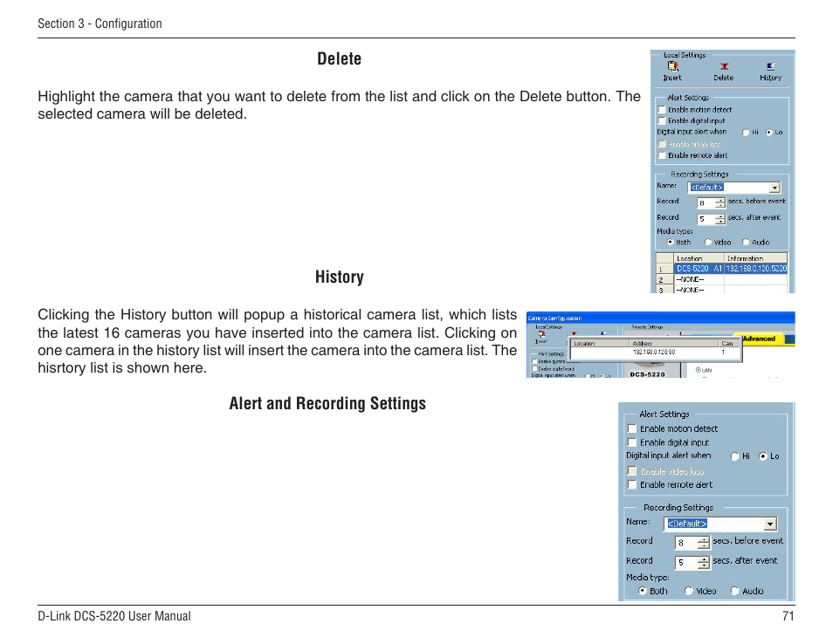Select the Lo radio in the Local Settings panel

pyautogui.click(x=768, y=132)
